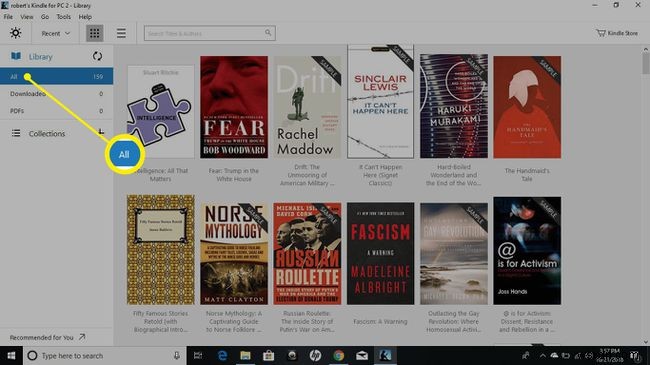This screenshot has width=650, height=365.
Task: Click the taskbar microphone icon
Action: click(x=177, y=355)
